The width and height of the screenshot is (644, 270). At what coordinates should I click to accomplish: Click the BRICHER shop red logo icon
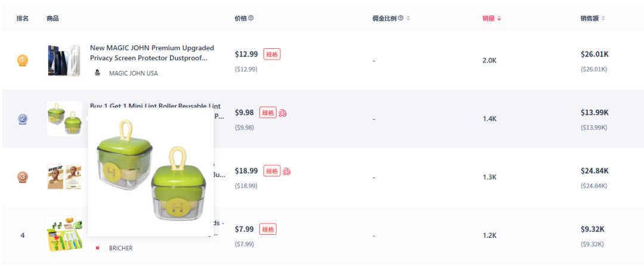coord(97,248)
